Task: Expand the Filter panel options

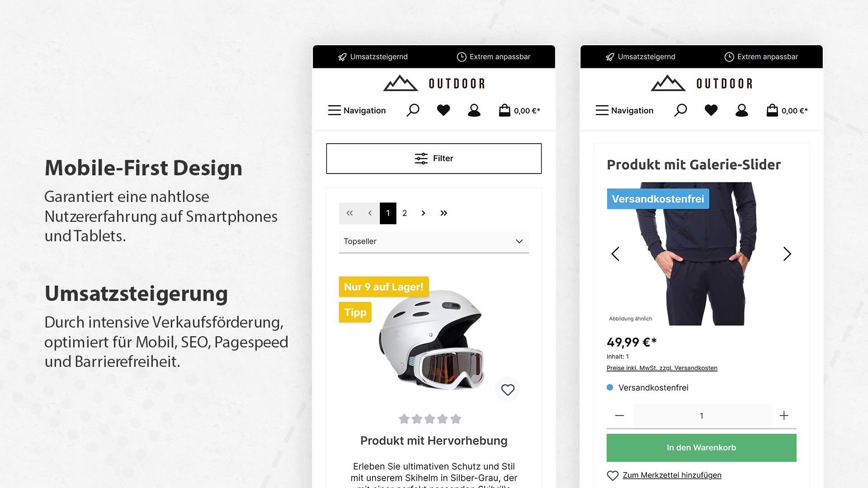Action: coord(434,158)
